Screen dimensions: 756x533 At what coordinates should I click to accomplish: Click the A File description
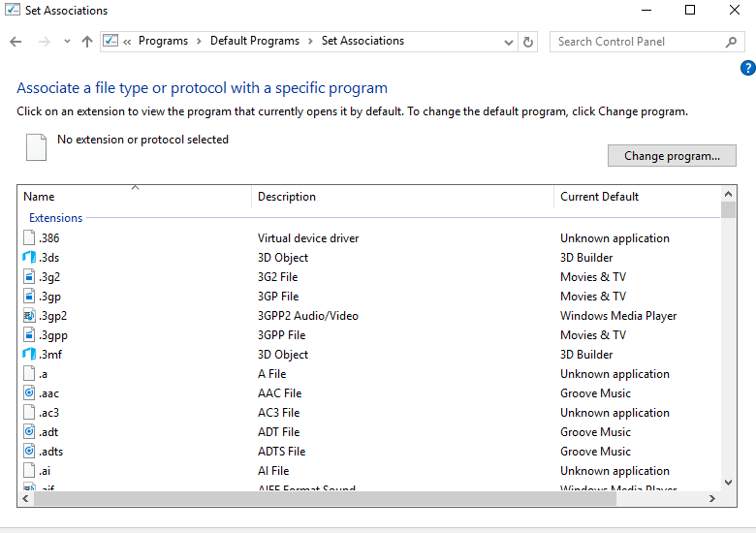(x=271, y=373)
